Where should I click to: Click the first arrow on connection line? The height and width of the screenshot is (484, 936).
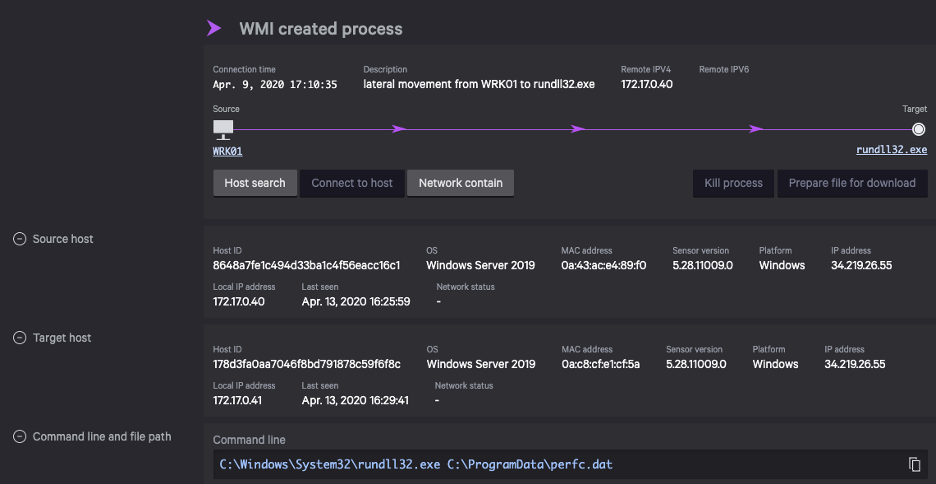click(x=399, y=129)
